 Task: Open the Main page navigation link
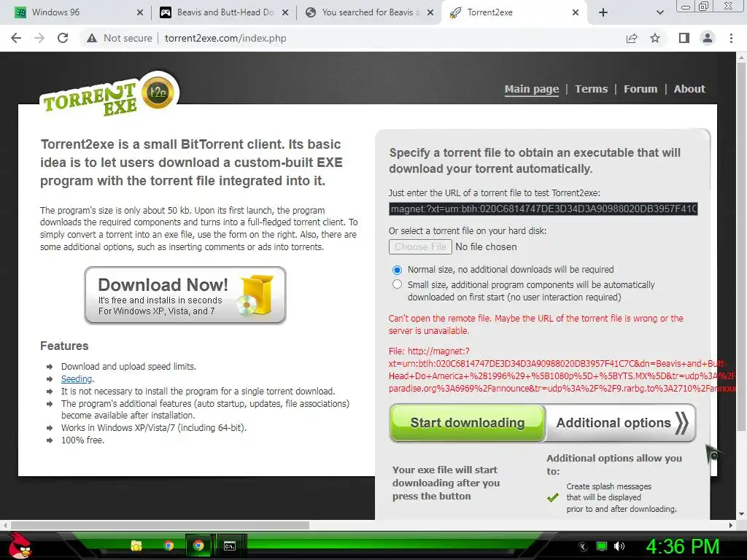532,89
